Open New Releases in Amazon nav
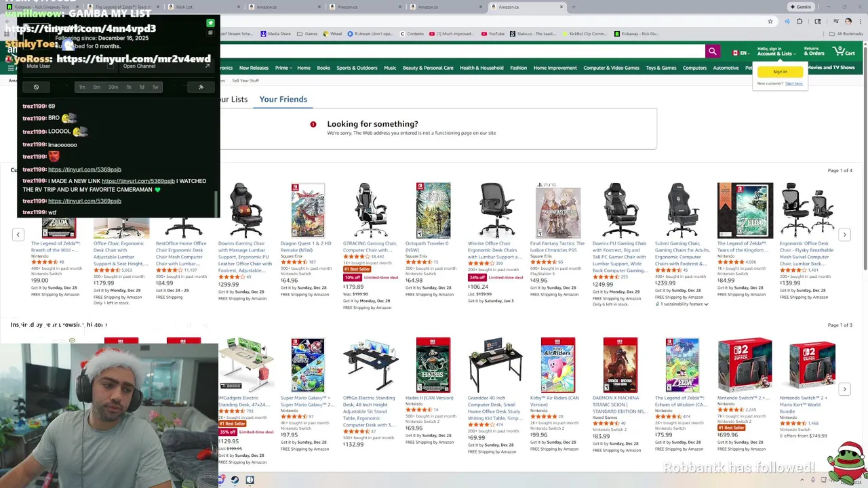Screen dimensions: 868x488 [254, 68]
